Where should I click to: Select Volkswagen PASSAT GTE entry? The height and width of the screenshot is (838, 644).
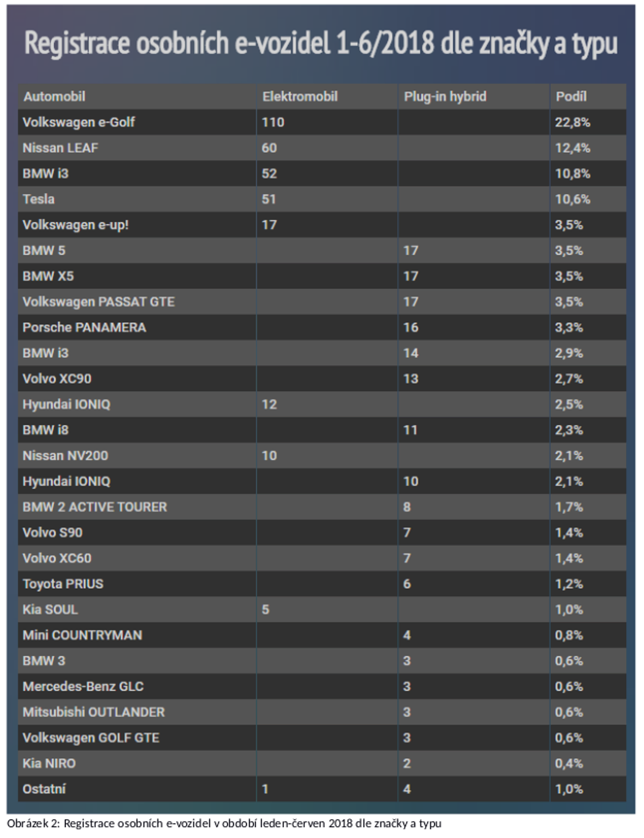[98, 302]
